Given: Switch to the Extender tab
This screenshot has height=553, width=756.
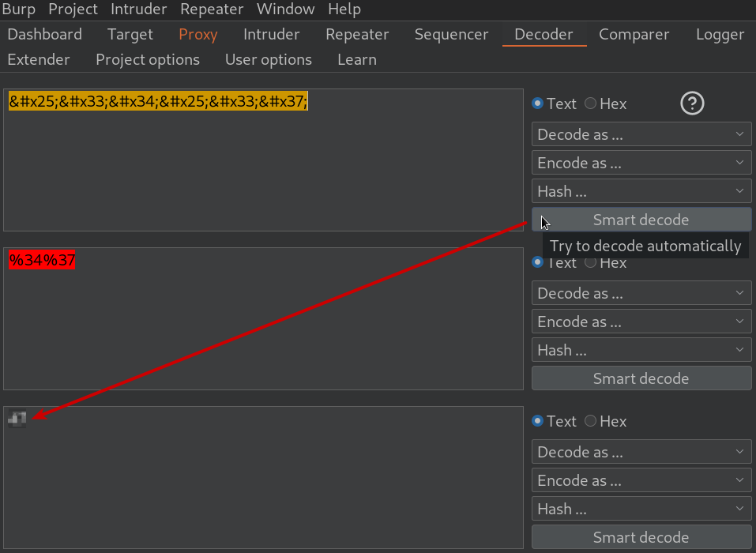Looking at the screenshot, I should [x=39, y=59].
